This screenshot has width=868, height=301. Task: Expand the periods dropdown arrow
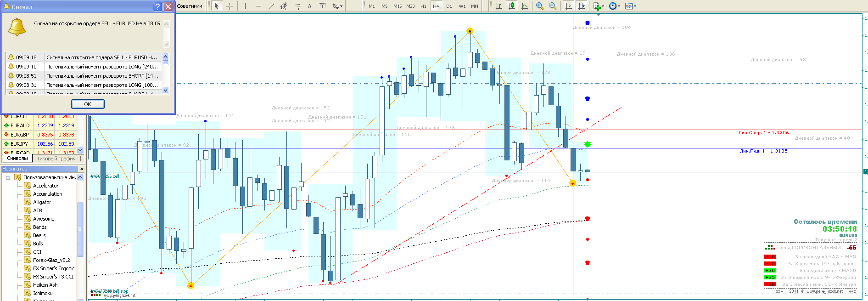[619, 6]
